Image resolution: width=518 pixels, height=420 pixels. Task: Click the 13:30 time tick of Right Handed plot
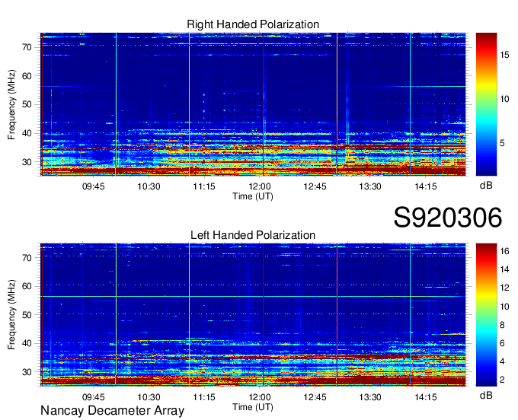click(x=370, y=186)
